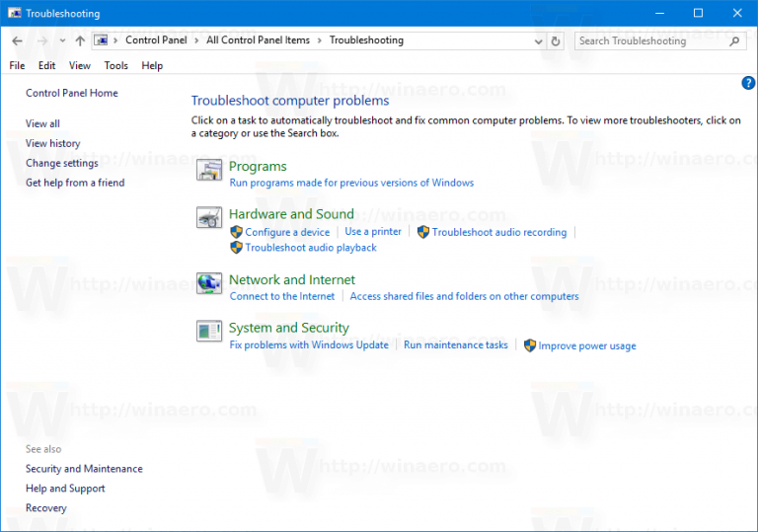Refresh the address bar location
Image resolution: width=758 pixels, height=532 pixels.
click(556, 40)
